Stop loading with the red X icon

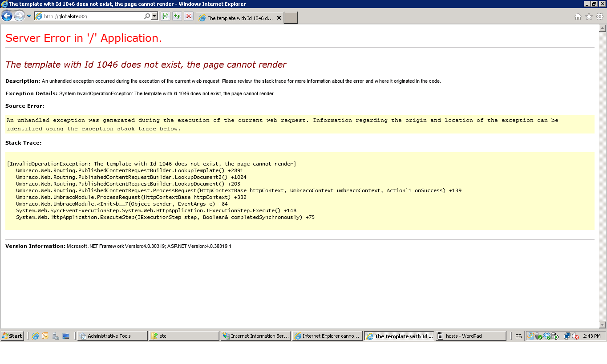189,16
